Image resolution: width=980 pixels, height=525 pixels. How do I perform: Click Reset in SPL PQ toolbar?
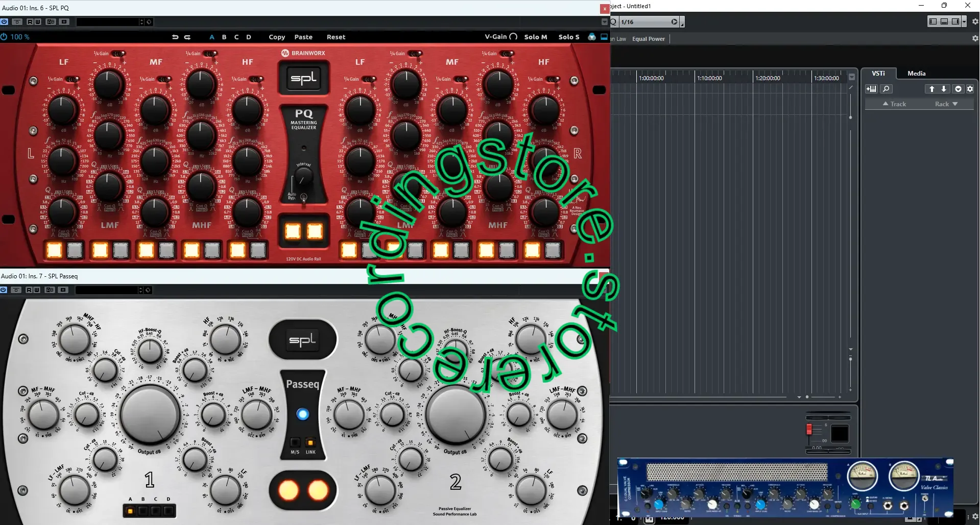tap(336, 37)
